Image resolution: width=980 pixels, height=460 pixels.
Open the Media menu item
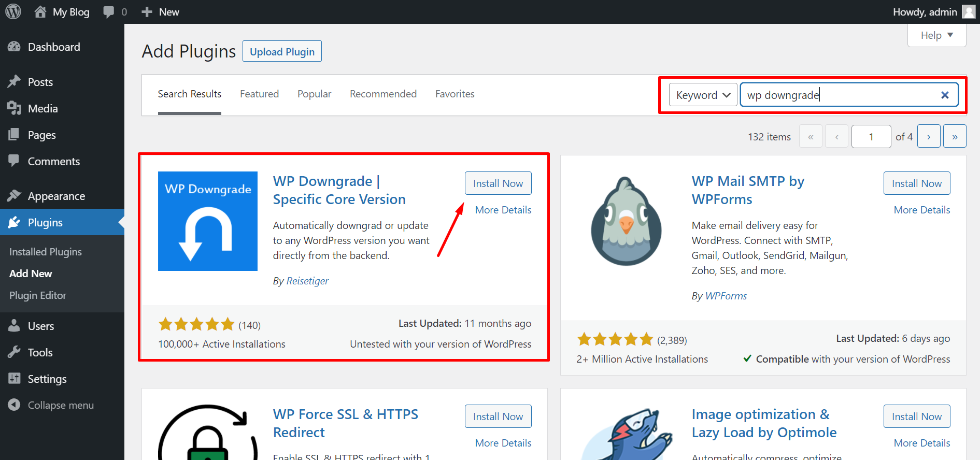(x=62, y=108)
